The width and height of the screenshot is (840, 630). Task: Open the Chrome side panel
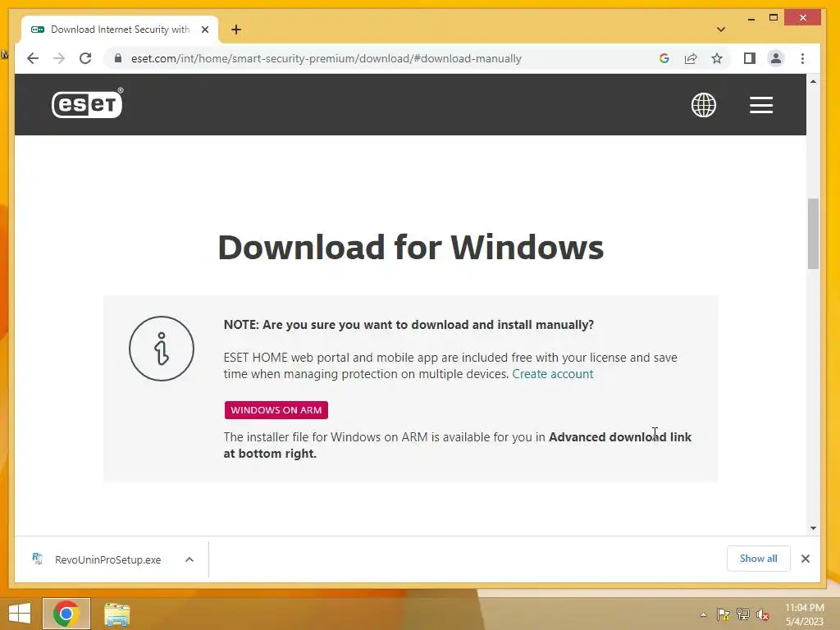click(750, 58)
